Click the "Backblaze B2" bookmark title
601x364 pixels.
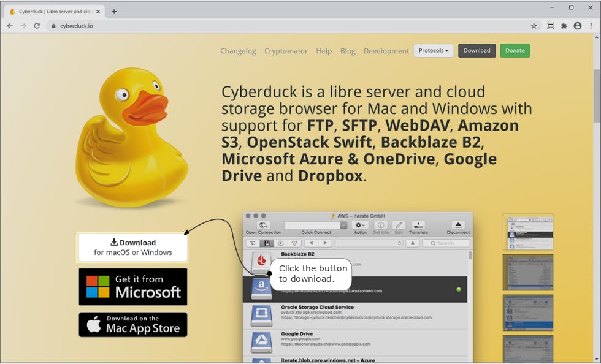click(x=297, y=254)
